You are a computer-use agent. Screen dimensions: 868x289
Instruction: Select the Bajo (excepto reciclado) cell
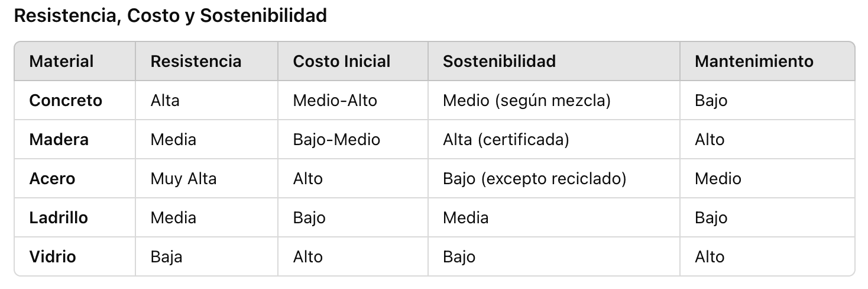click(535, 179)
